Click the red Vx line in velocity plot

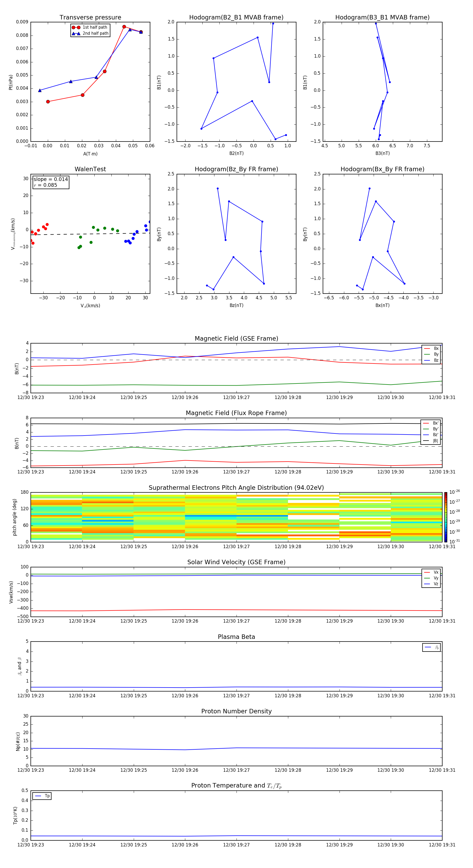click(x=236, y=610)
